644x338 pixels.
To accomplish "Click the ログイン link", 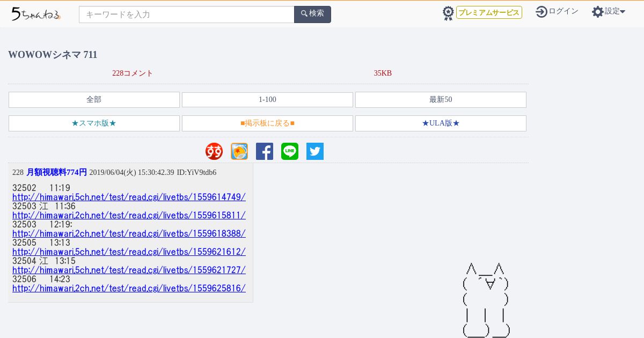I will (563, 11).
